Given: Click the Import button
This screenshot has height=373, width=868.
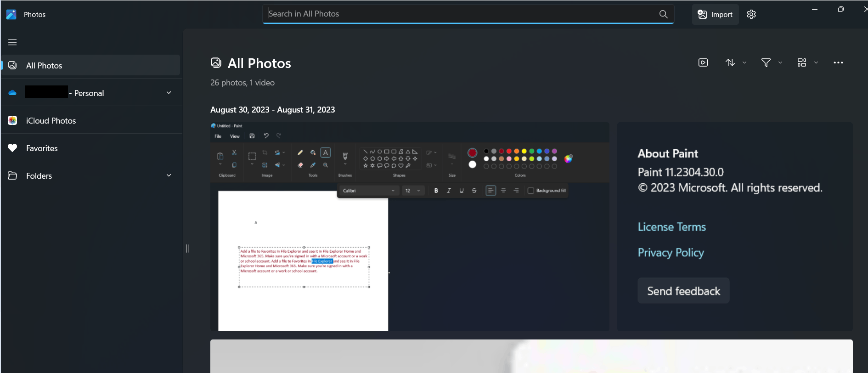Looking at the screenshot, I should pos(715,14).
